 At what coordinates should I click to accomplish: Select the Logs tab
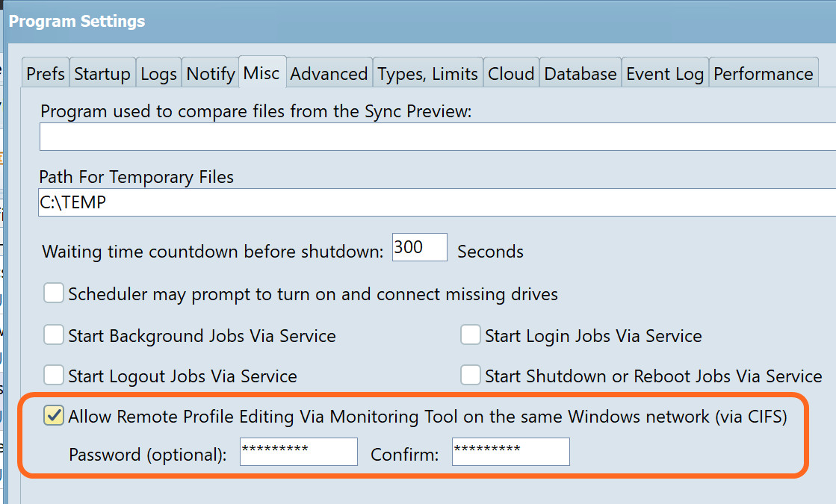tap(158, 73)
